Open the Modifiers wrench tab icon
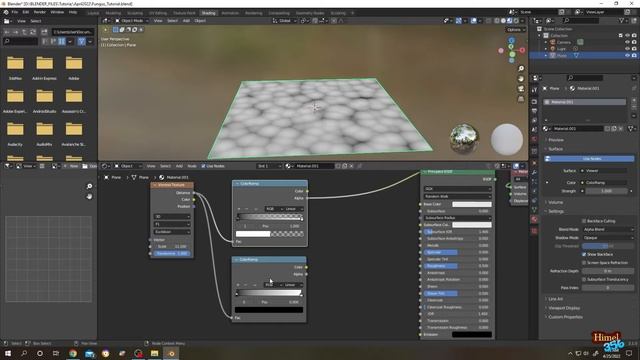The height and width of the screenshot is (360, 640). click(x=534, y=173)
